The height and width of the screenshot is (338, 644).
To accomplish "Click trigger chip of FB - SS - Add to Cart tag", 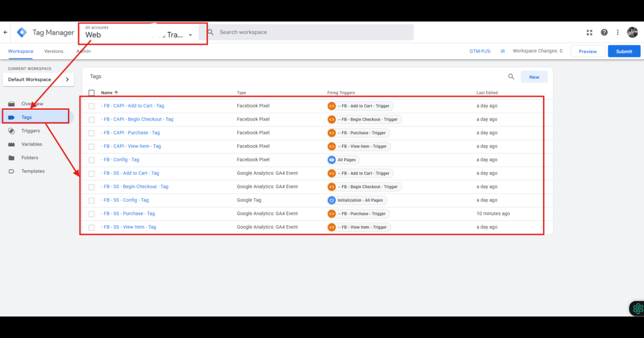I will click(x=360, y=174).
